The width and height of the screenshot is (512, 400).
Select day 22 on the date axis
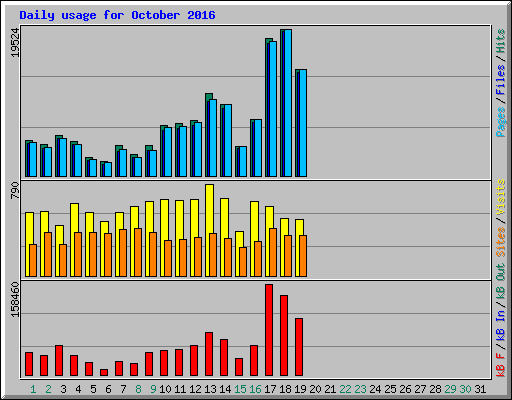(x=345, y=389)
